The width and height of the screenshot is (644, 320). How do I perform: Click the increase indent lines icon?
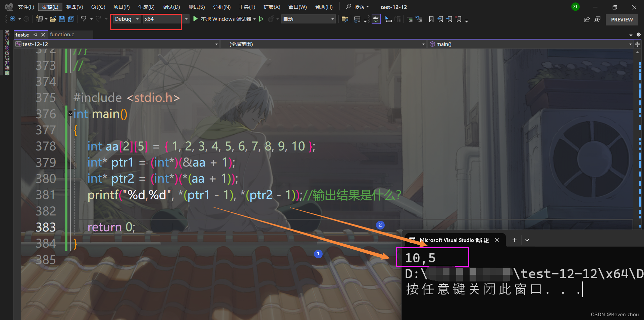410,19
